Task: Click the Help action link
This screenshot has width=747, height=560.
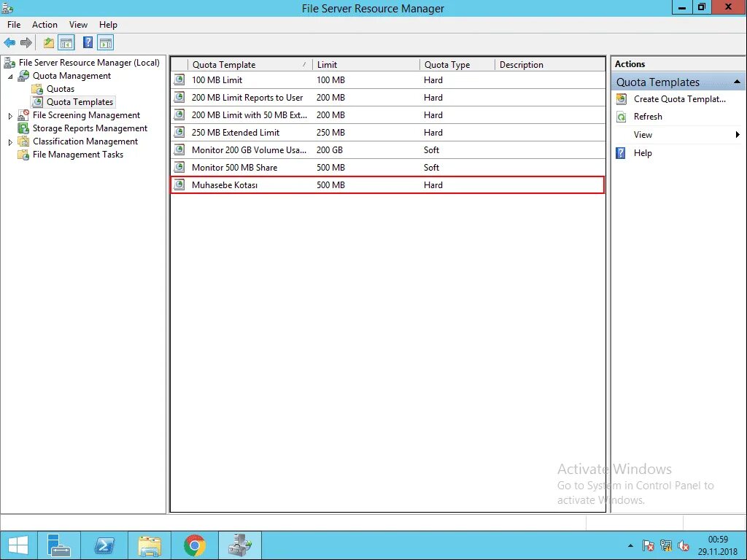Action: coord(643,153)
